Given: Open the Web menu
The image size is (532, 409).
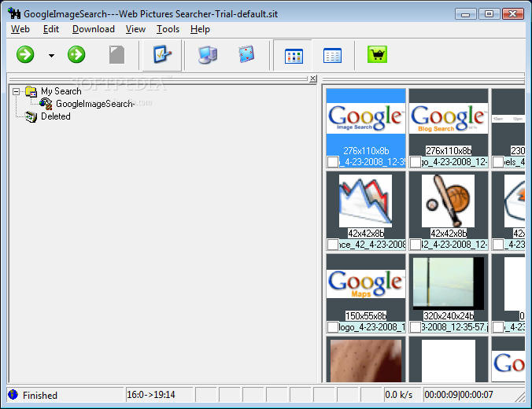Looking at the screenshot, I should pyautogui.click(x=20, y=29).
